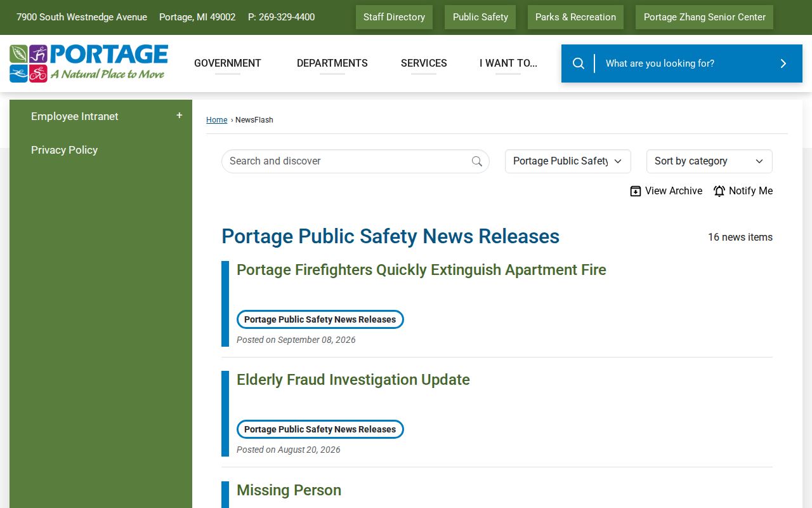The width and height of the screenshot is (812, 508).
Task: Click the '16 news items' count
Action: [x=740, y=237]
